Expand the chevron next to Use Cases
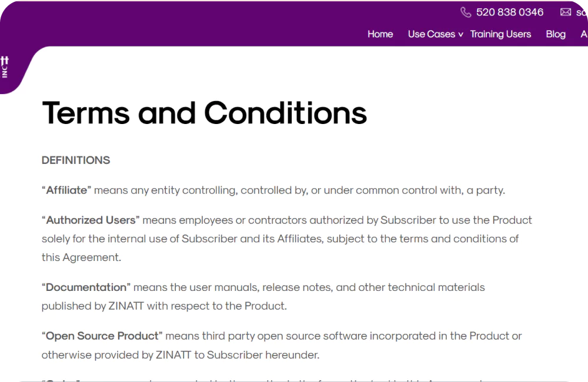The image size is (588, 382). [460, 35]
